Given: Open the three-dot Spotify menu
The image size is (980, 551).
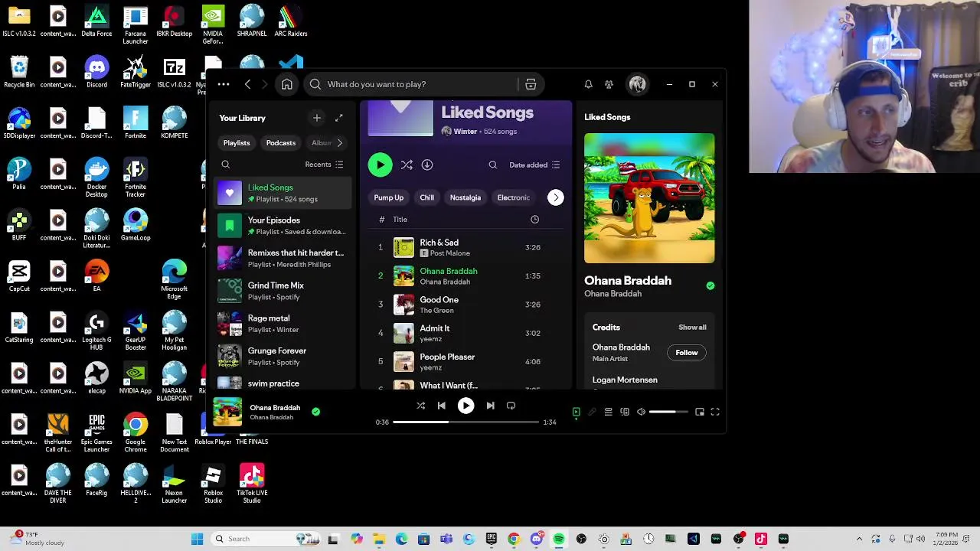Looking at the screenshot, I should pos(223,84).
